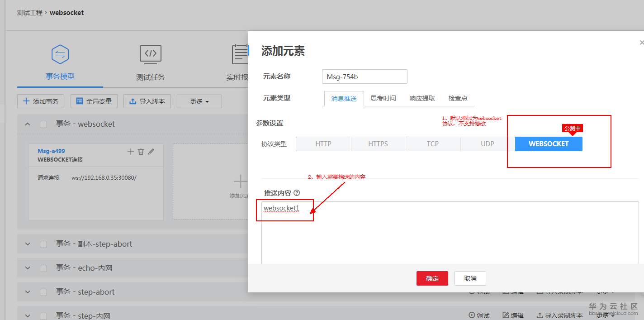Tick the checkbox for 事务 - step-abort
644x320 pixels.
point(43,292)
